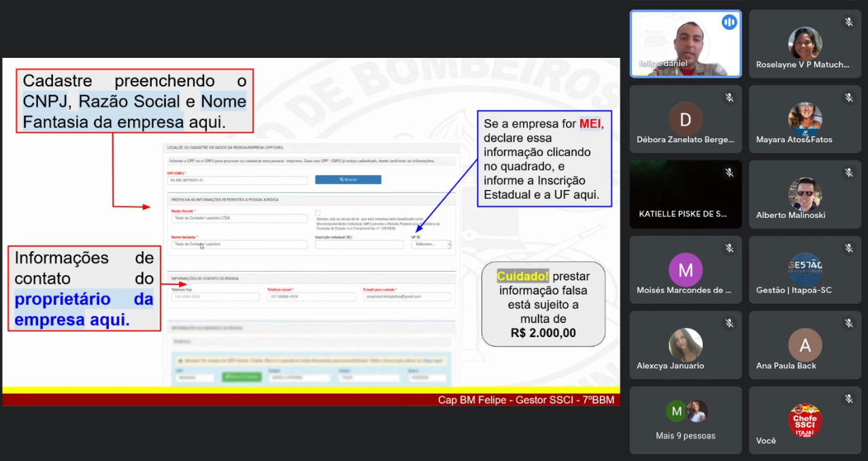Tick the MEI declaration checkbox in the slide
Image resolution: width=868 pixels, height=461 pixels.
(x=318, y=212)
